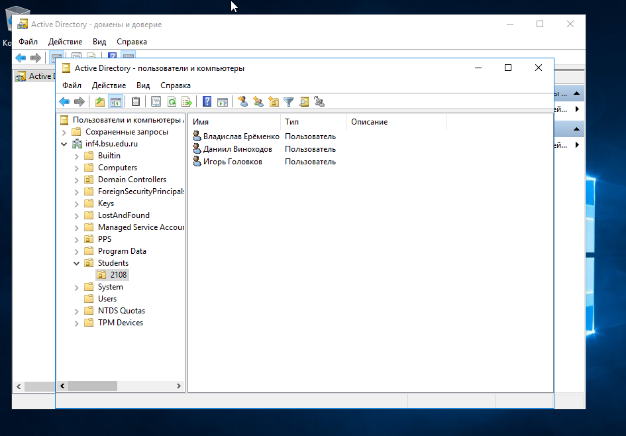This screenshot has height=436, width=626.
Task: Click Back arrow in Domains and Trusts window
Action: click(x=21, y=58)
